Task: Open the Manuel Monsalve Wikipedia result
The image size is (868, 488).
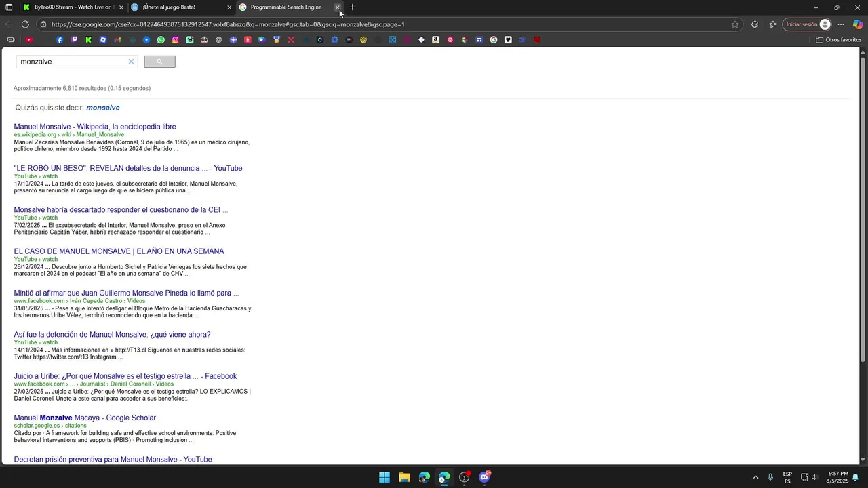Action: click(x=95, y=127)
